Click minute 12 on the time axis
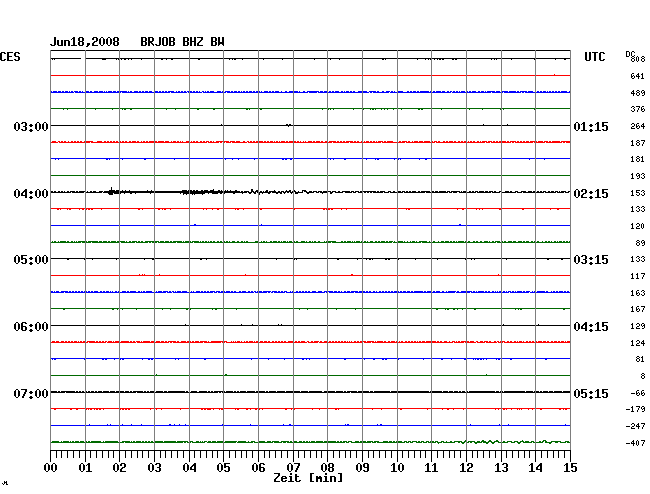This screenshot has width=650, height=494. pos(466,468)
